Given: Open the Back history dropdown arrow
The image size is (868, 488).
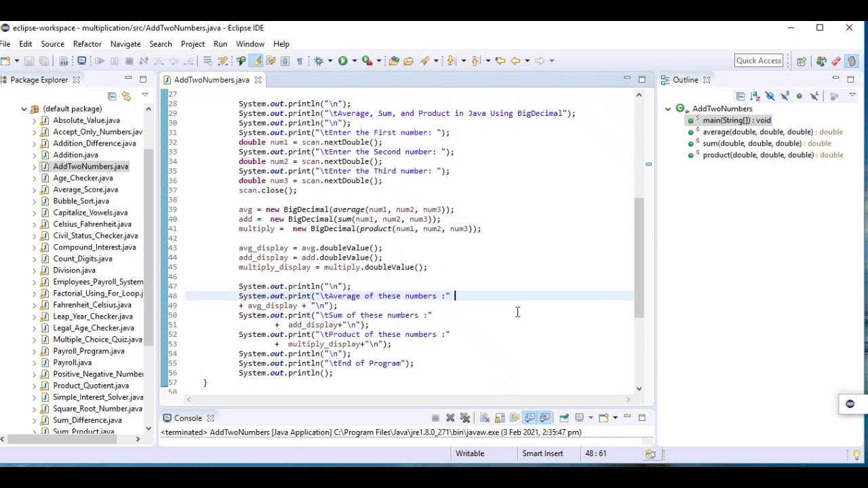Looking at the screenshot, I should [x=527, y=61].
